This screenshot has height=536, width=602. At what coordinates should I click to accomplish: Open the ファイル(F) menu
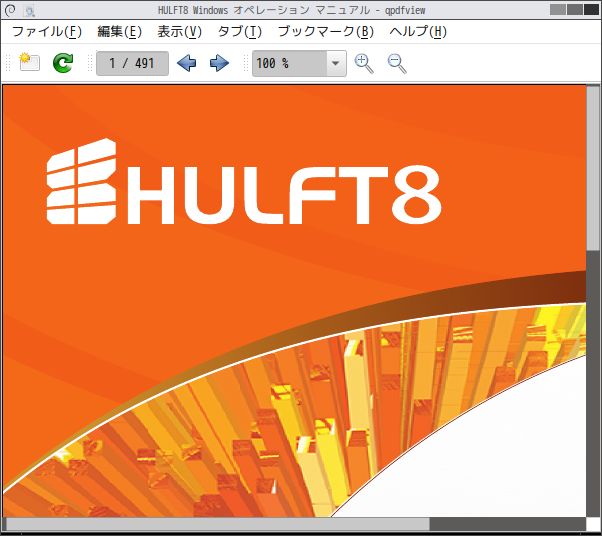(x=47, y=31)
